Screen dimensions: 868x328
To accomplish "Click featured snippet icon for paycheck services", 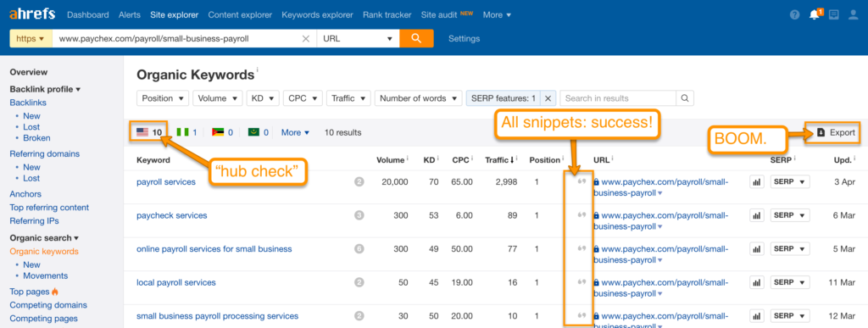I will (581, 215).
